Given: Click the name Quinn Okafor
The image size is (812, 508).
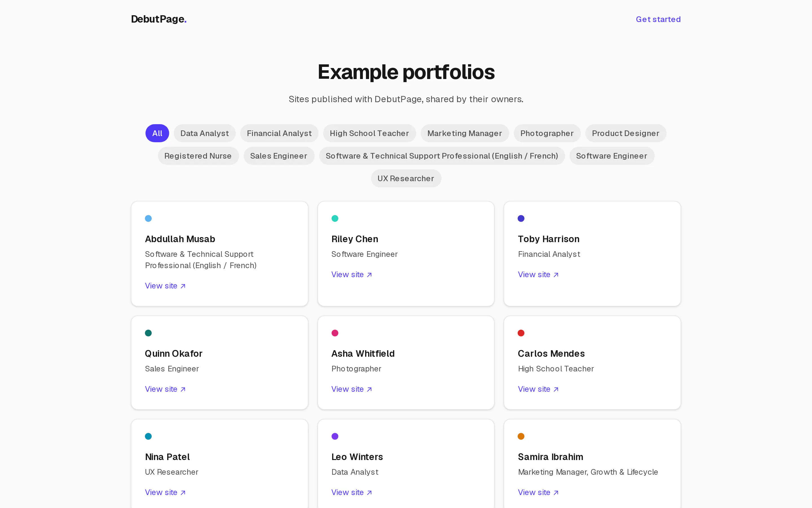Looking at the screenshot, I should 173,353.
